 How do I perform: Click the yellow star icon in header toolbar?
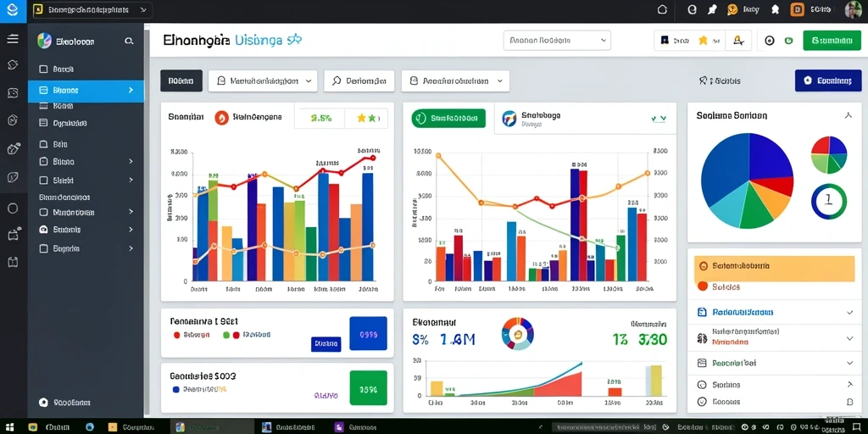tap(703, 41)
